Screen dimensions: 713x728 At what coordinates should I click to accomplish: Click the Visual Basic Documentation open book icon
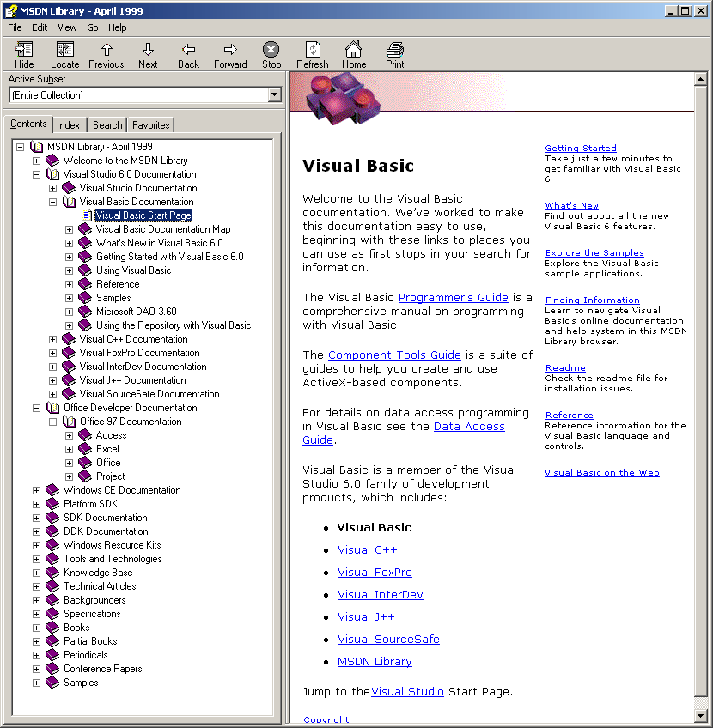pyautogui.click(x=69, y=202)
